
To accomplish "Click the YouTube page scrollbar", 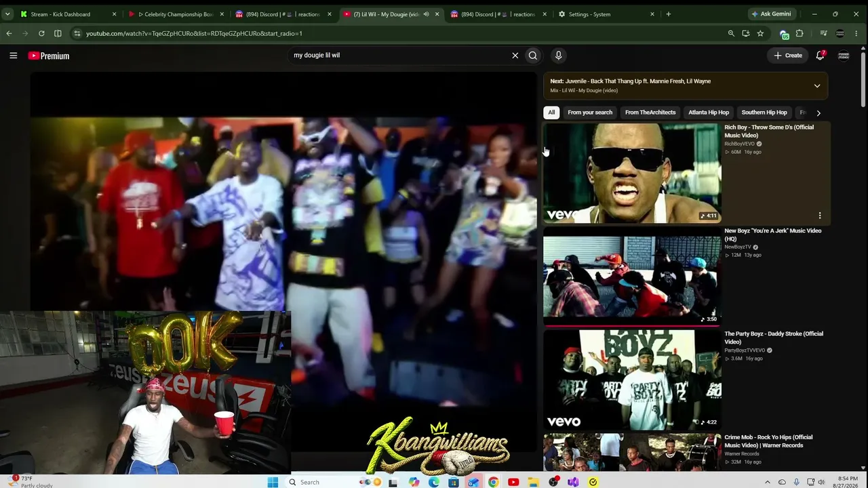I will [x=863, y=80].
